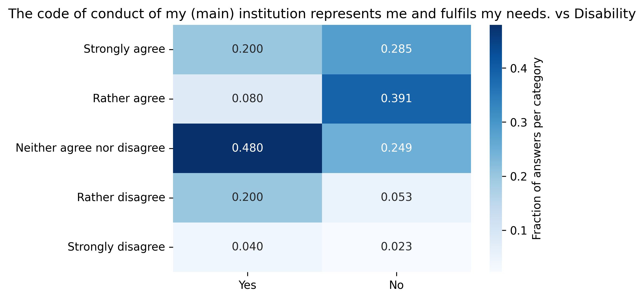
Task: Click the "Fraction of answers per category" label
Action: (537, 148)
